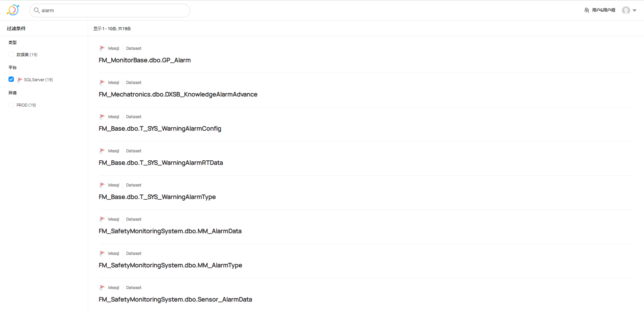Open FM_SafetyMonitoringSystem.dbo.MM_AlarmType result
The height and width of the screenshot is (312, 644).
click(x=171, y=265)
